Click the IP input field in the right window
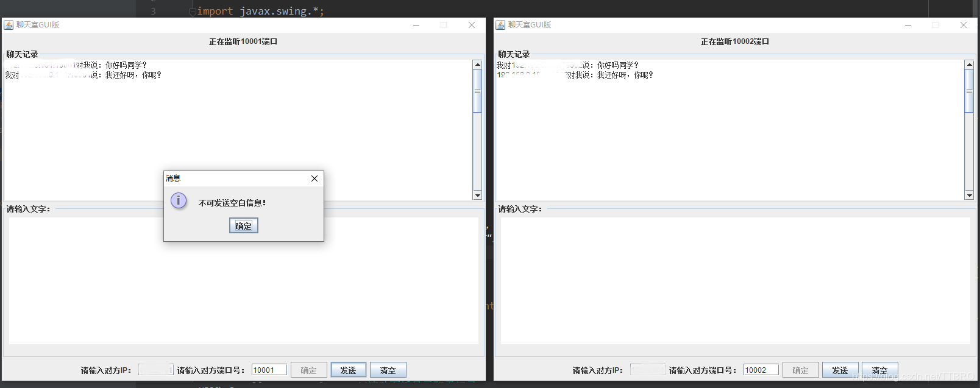The height and width of the screenshot is (388, 980). 648,370
